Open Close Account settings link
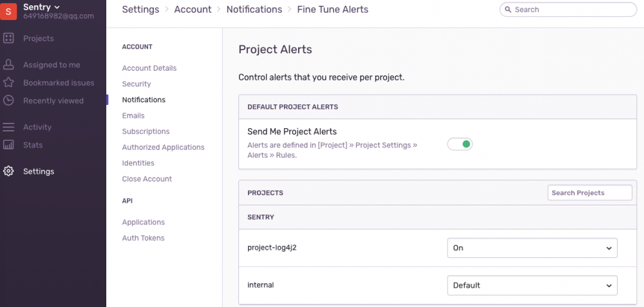The image size is (644, 307). tap(147, 179)
